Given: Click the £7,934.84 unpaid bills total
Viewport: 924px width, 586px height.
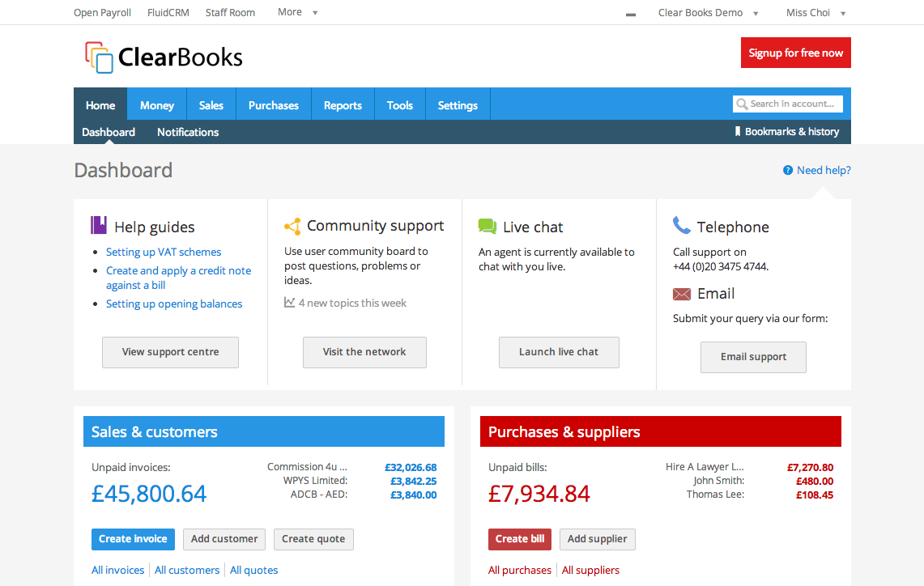Looking at the screenshot, I should 539,494.
